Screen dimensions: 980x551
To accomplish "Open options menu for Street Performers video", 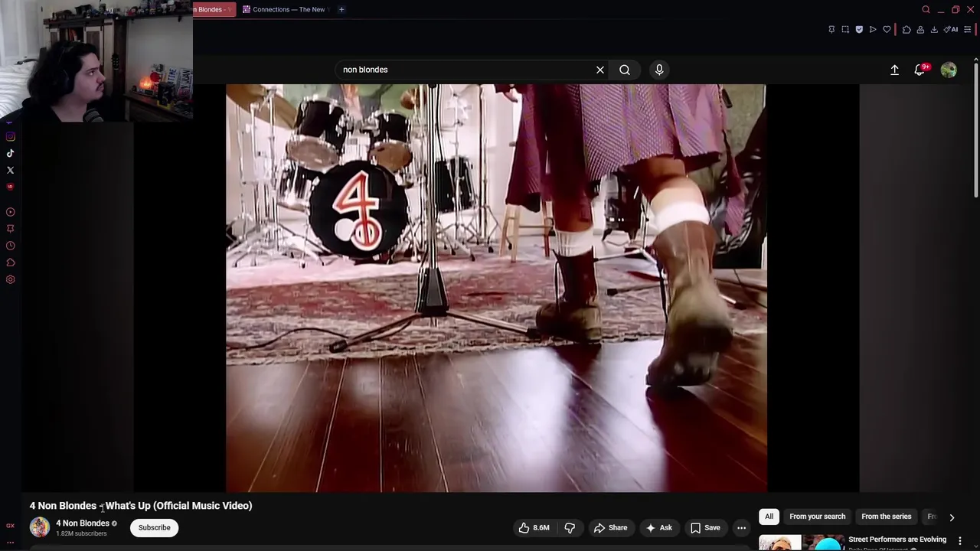I will [960, 541].
